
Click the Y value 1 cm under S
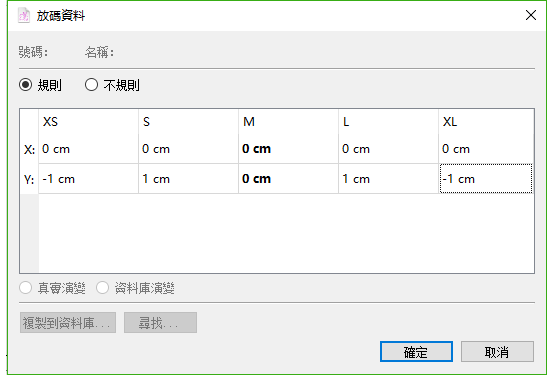tap(188, 179)
